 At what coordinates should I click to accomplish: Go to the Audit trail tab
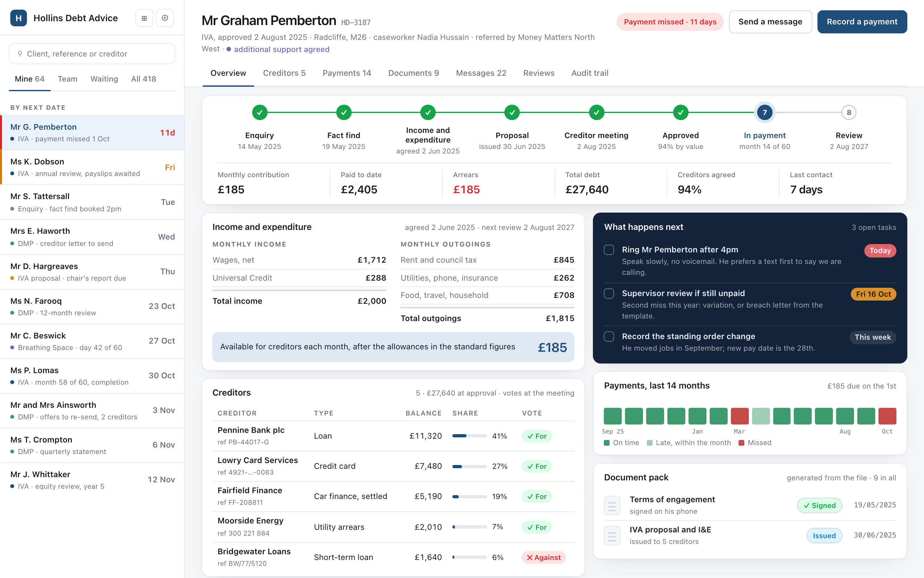[x=590, y=73]
